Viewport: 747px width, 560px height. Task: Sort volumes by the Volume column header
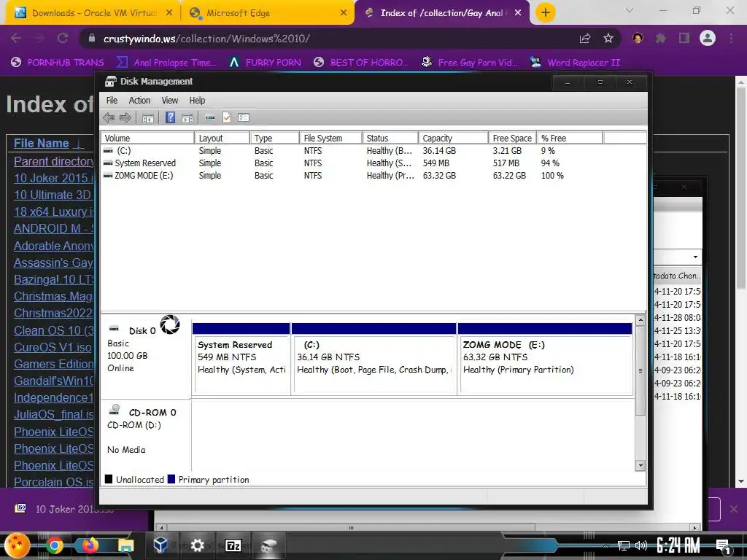tap(147, 138)
